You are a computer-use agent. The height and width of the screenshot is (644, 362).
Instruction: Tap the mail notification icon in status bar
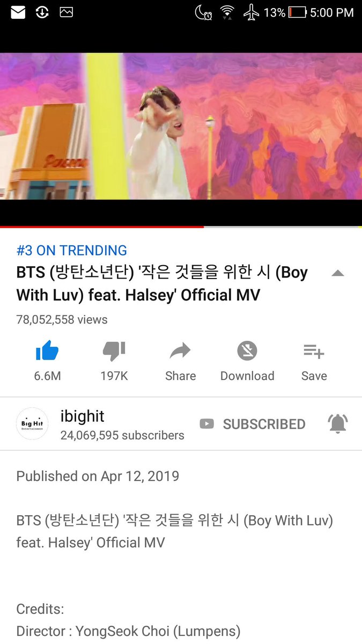18,12
